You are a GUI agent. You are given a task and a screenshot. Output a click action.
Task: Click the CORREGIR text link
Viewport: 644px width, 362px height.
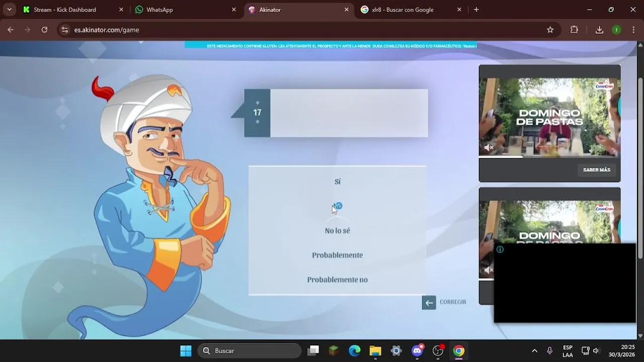[453, 302]
